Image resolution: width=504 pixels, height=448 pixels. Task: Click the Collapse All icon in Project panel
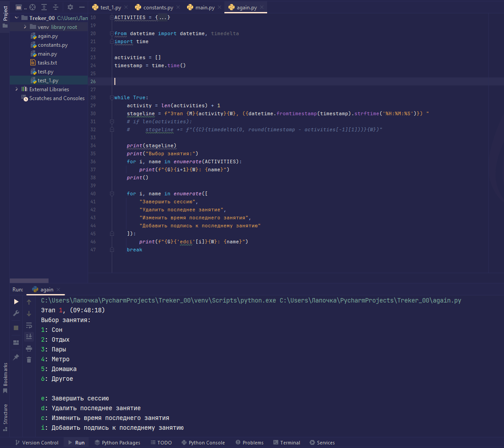point(56,7)
